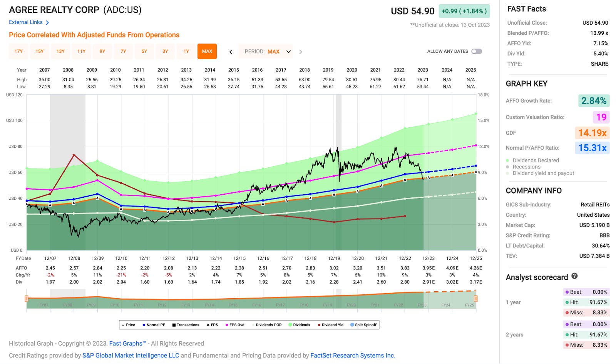616x364 pixels.
Task: Click the 2008 year column header
Action: pyautogui.click(x=68, y=70)
